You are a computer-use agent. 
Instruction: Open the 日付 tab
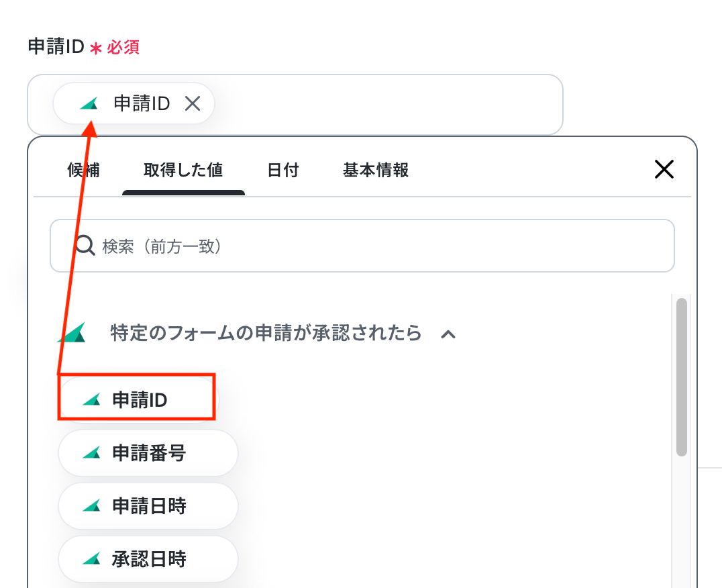coord(282,170)
